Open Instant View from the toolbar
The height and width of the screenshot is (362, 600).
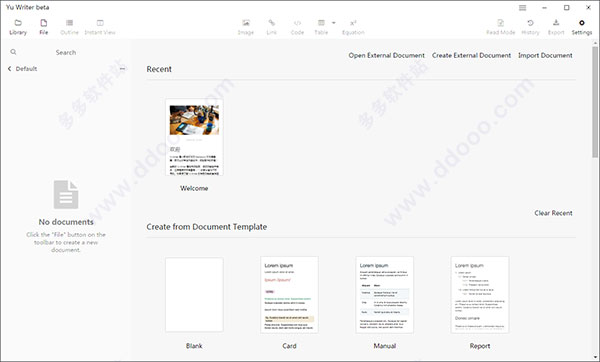point(100,27)
